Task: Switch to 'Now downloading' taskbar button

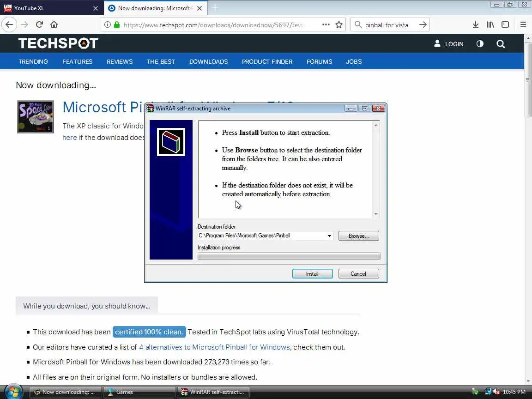Action: [66, 392]
